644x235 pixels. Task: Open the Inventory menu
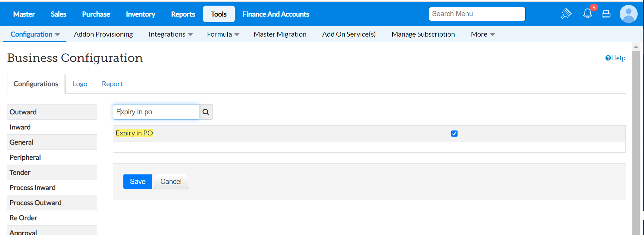click(140, 14)
